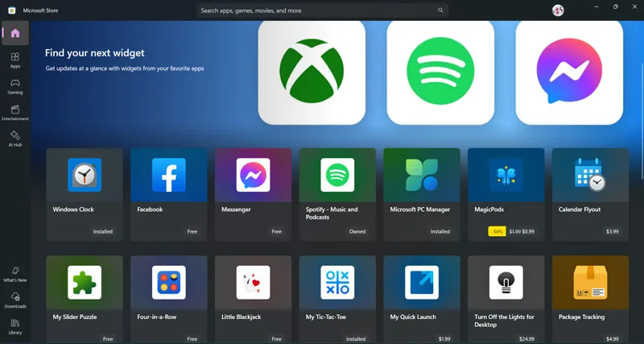Open the Calendar Flyout app icon

click(x=590, y=175)
